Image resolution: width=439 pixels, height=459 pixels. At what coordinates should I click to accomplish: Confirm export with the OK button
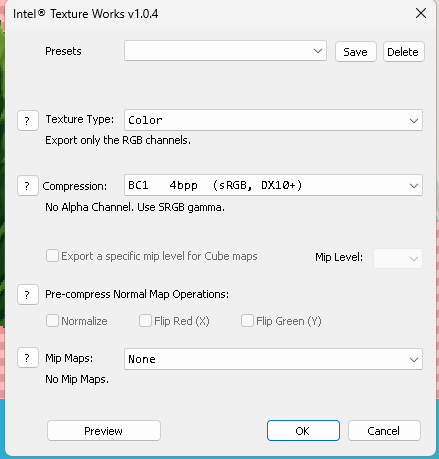303,431
